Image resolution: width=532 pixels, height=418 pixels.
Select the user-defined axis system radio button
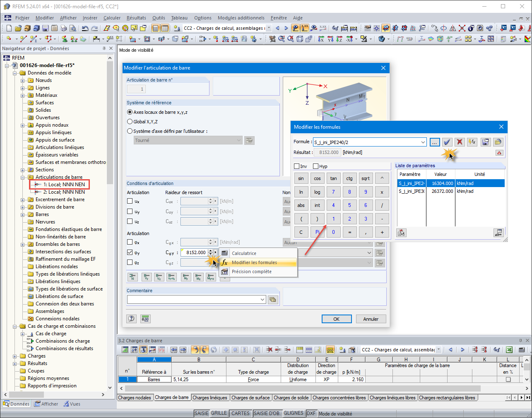[x=130, y=131]
